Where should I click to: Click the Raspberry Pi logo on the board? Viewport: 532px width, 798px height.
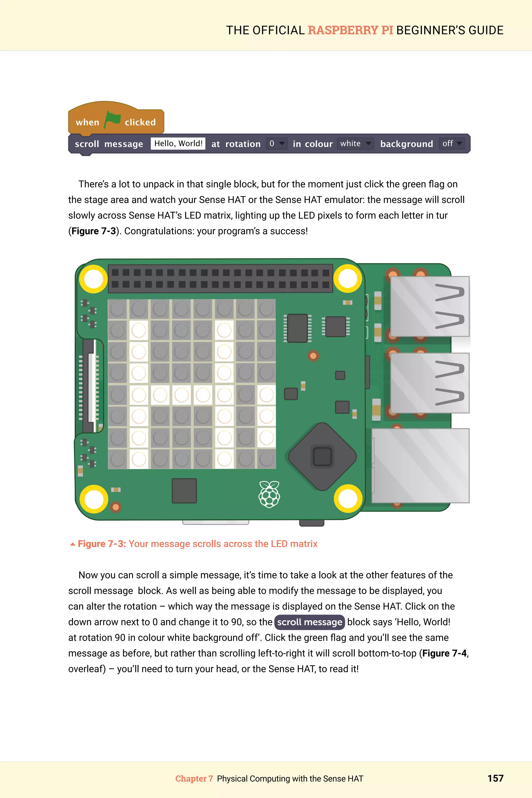click(269, 494)
